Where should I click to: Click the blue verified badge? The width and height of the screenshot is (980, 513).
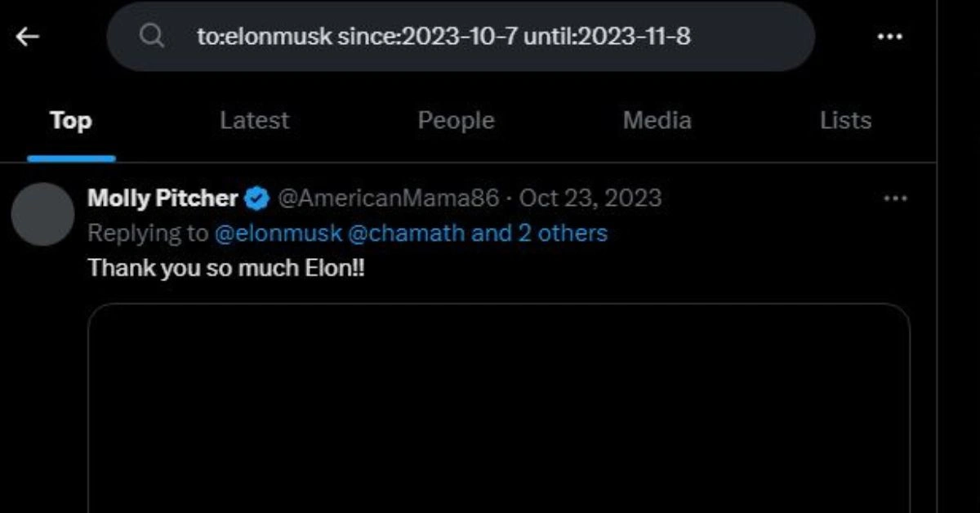[258, 199]
